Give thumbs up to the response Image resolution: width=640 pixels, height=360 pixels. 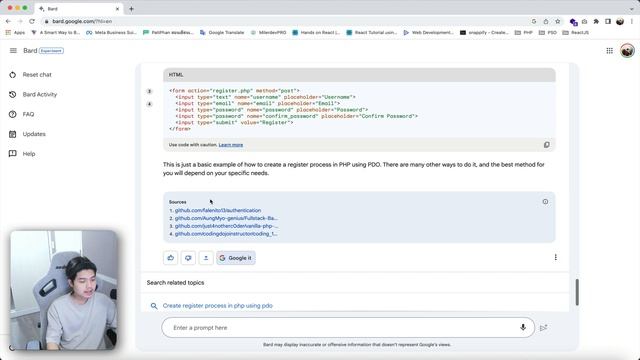click(171, 258)
